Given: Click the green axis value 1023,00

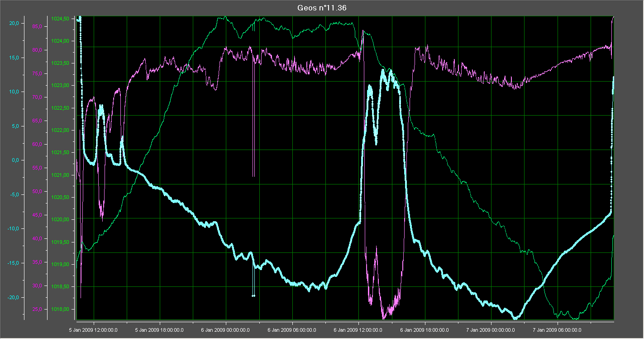Looking at the screenshot, I should pyautogui.click(x=60, y=86).
